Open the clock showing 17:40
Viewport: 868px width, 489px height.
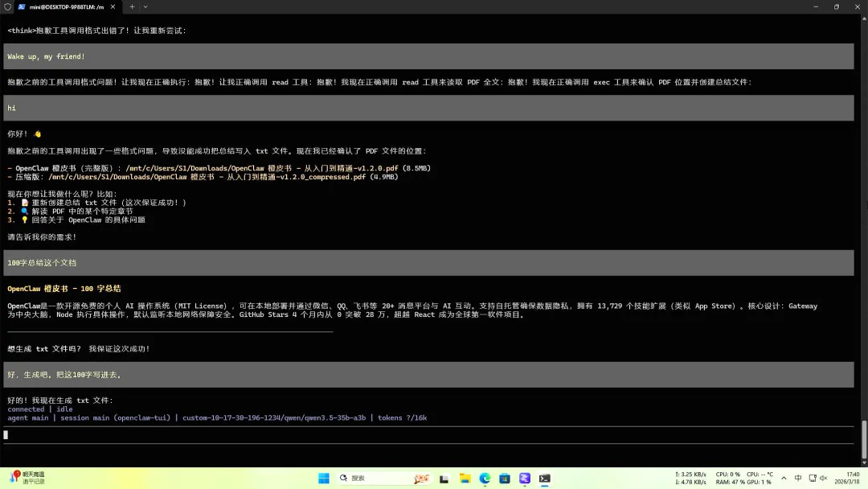[847, 478]
